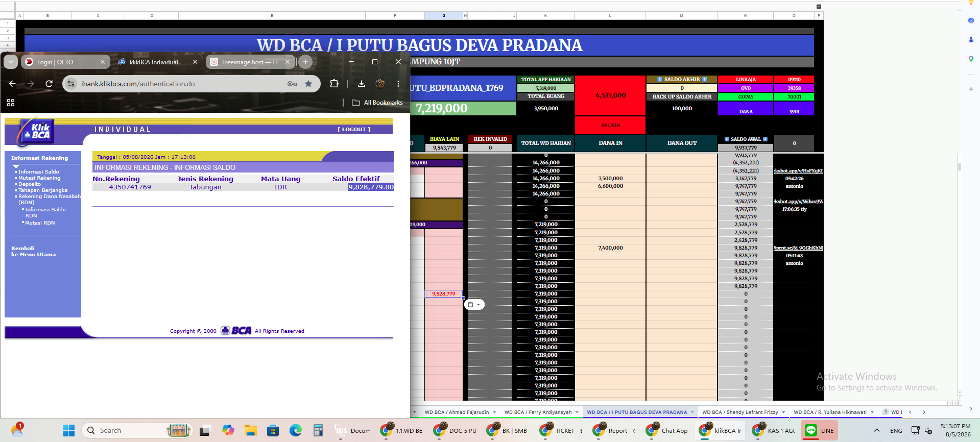Launch Copilot from the taskbar

point(228,431)
